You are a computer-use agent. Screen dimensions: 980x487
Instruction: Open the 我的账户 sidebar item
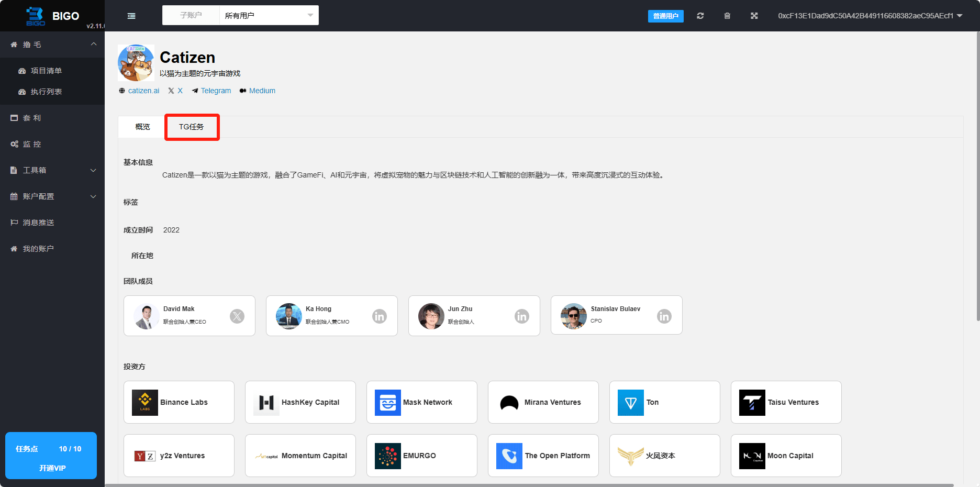(52, 249)
